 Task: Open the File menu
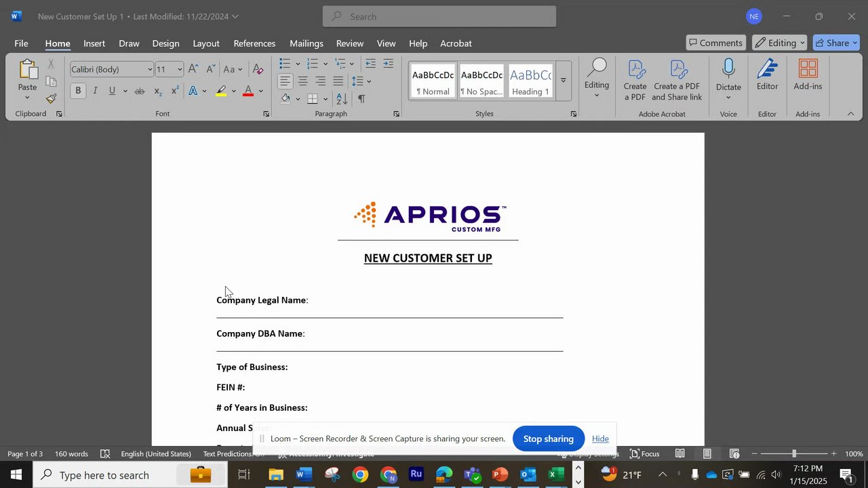point(21,43)
